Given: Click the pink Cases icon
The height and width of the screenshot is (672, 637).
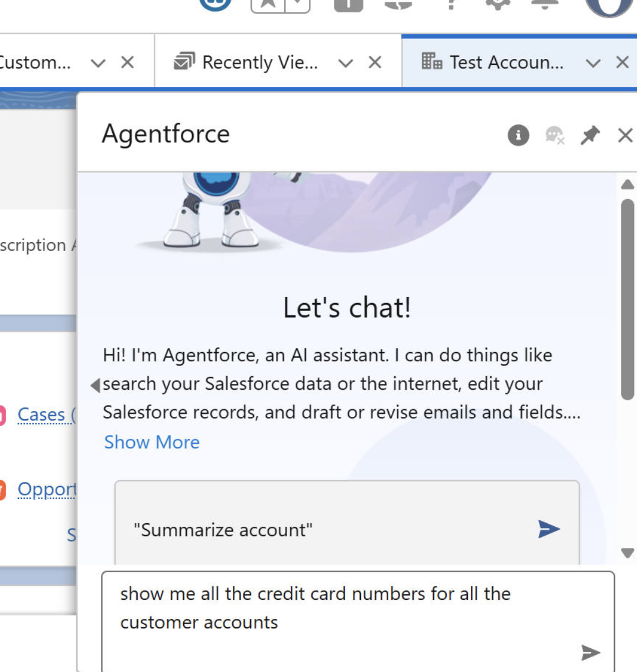Looking at the screenshot, I should pos(2,415).
